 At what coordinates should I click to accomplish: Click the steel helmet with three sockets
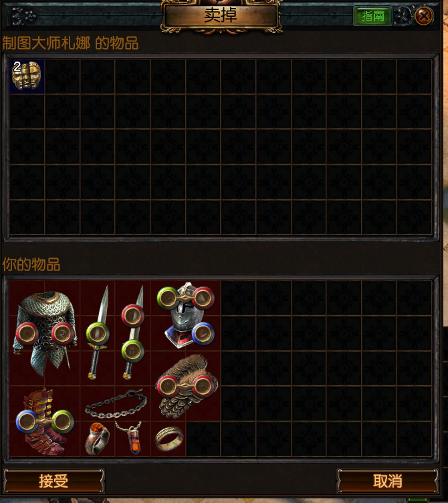click(186, 316)
